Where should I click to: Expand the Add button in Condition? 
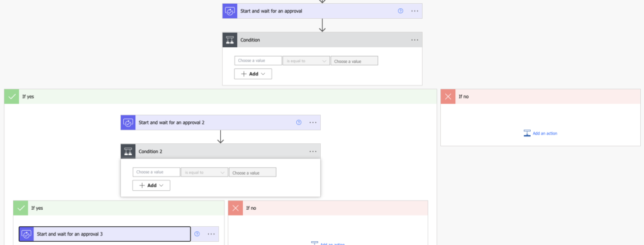click(253, 74)
